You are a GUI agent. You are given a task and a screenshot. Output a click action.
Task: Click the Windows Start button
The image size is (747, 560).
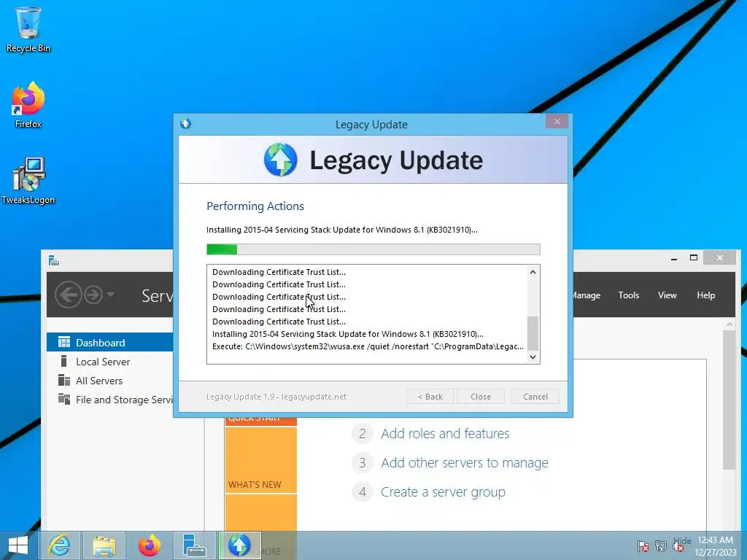pos(18,545)
